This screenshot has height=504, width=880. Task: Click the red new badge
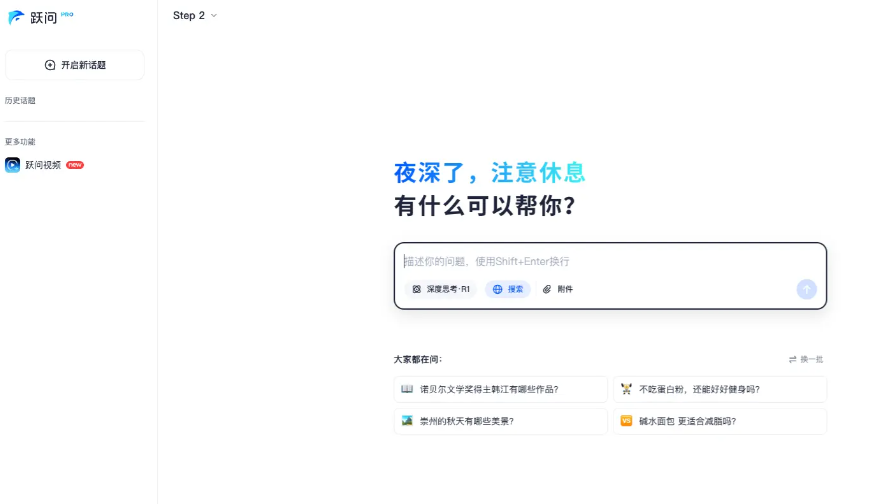point(75,165)
